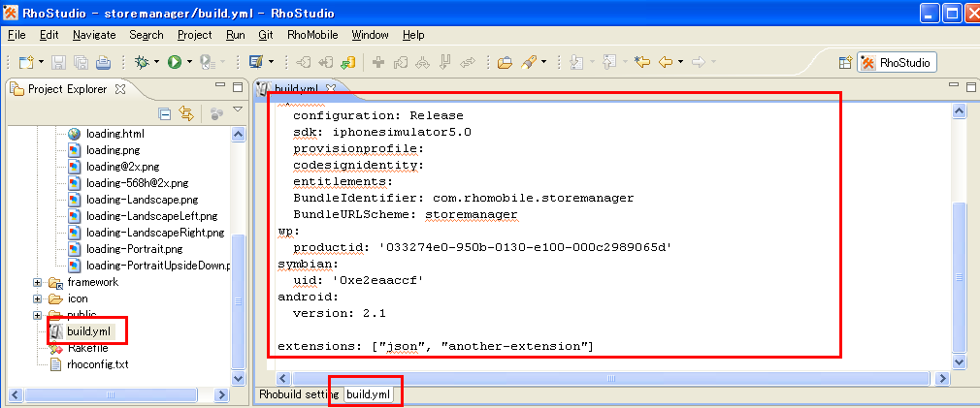Select loading-568h@2x.png in the tree
The width and height of the screenshot is (980, 408).
[137, 183]
